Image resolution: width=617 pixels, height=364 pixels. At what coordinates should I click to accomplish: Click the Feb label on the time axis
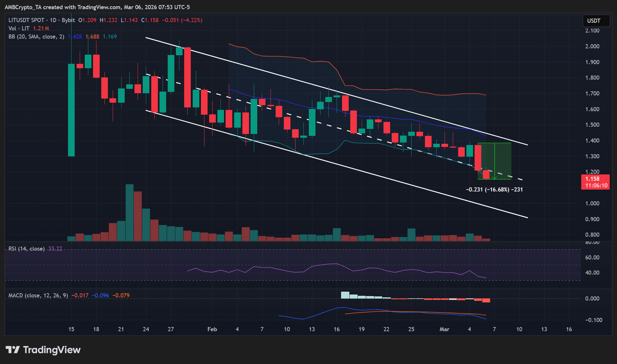(x=212, y=329)
